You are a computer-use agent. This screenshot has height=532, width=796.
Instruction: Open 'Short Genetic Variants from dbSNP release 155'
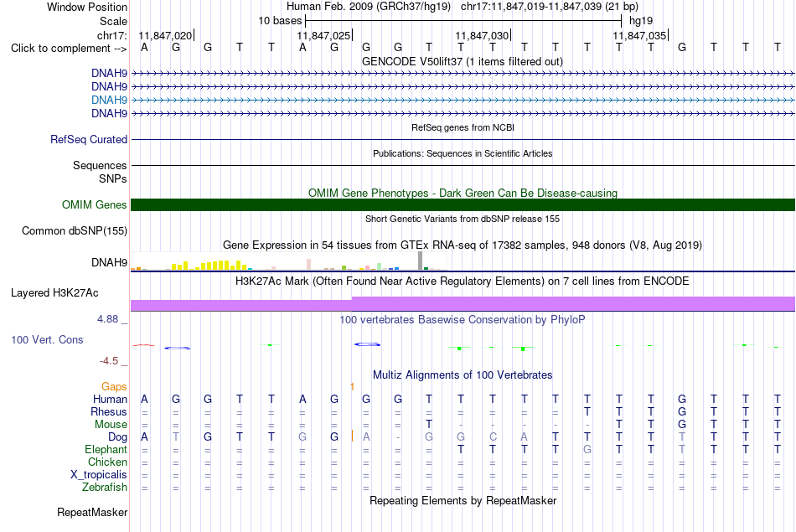[x=463, y=219]
